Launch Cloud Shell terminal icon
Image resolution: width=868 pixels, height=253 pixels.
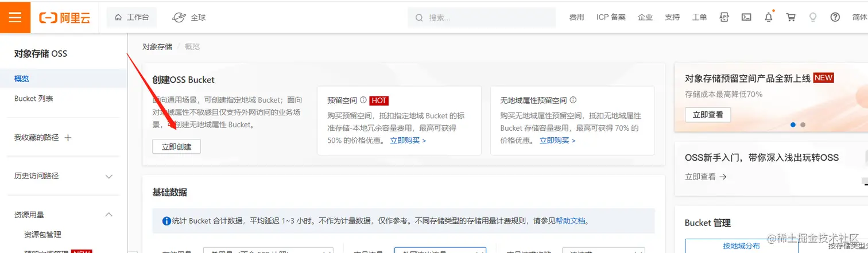click(746, 17)
